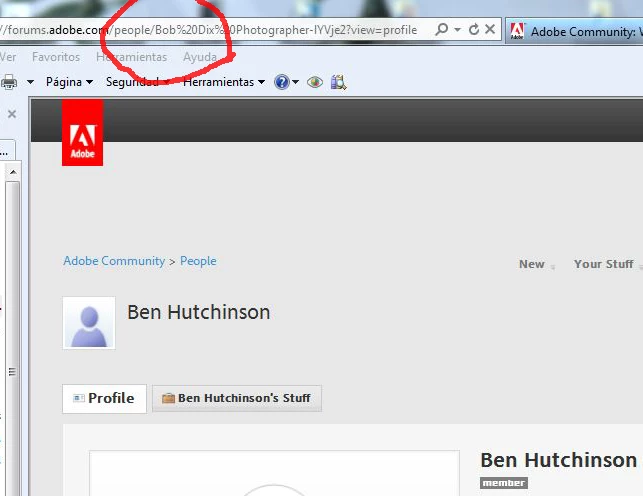Click the search magnifier icon in address bar
Viewport: 643px width, 496px height.
click(x=442, y=30)
